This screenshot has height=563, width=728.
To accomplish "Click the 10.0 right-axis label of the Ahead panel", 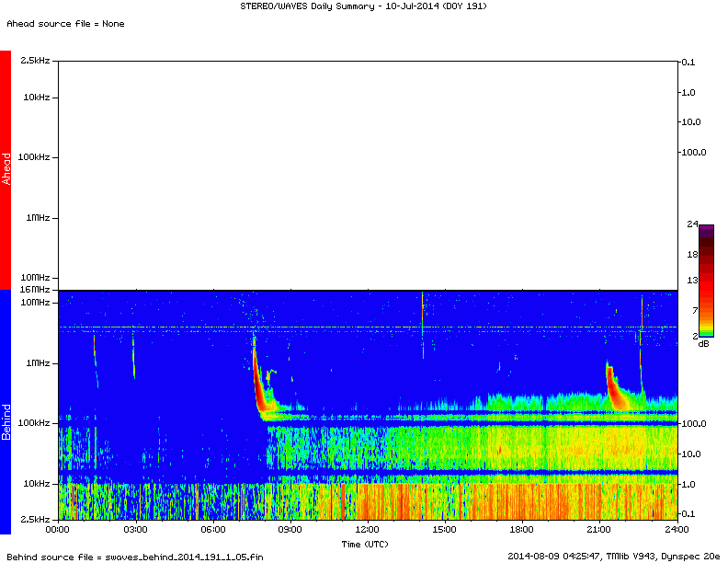I will pos(691,122).
